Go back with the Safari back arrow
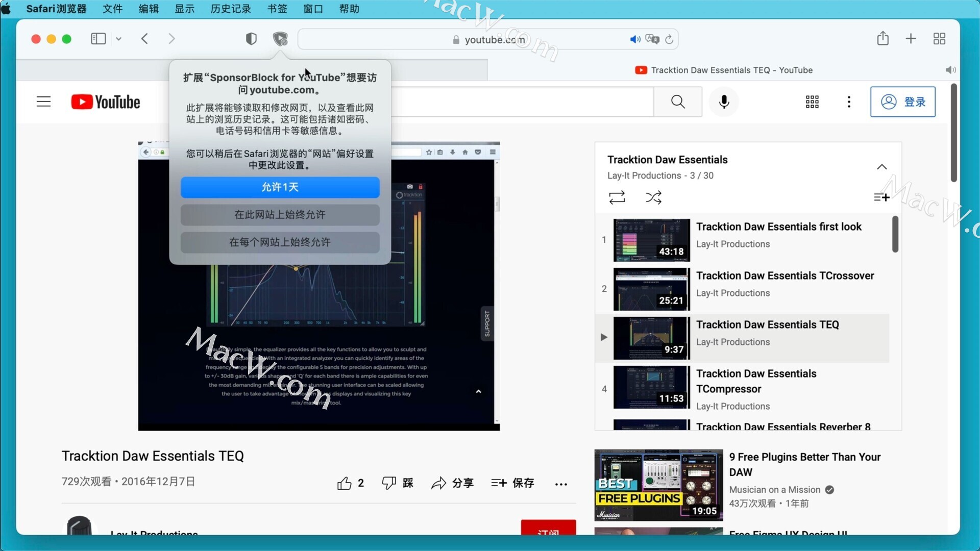980x551 pixels. (x=145, y=39)
